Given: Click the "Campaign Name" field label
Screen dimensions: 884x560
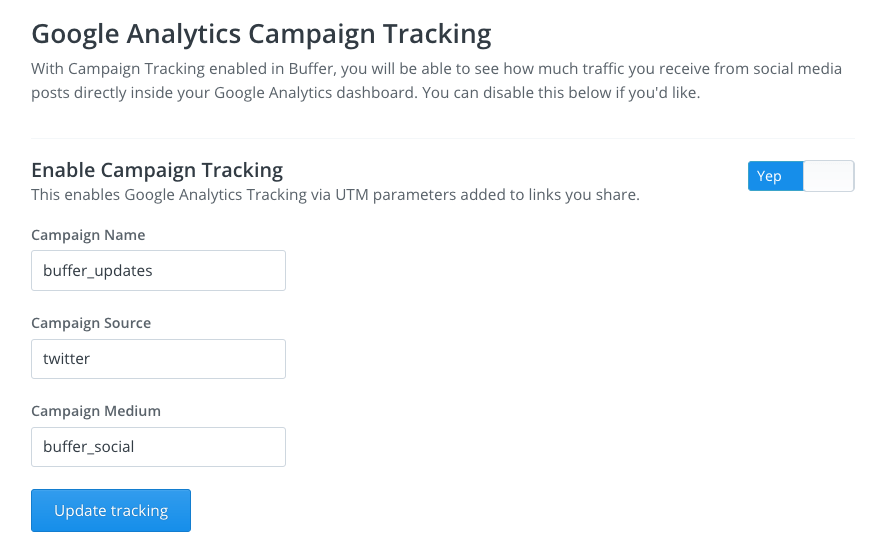Looking at the screenshot, I should (88, 235).
